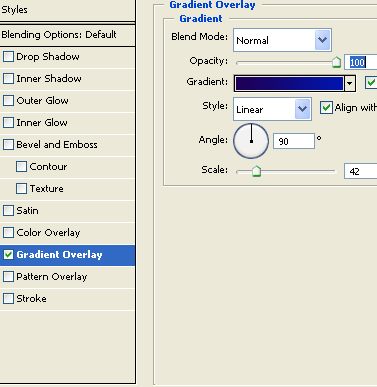This screenshot has height=387, width=377.
Task: Toggle the checkbox beside the gradient picker
Action: coord(371,82)
